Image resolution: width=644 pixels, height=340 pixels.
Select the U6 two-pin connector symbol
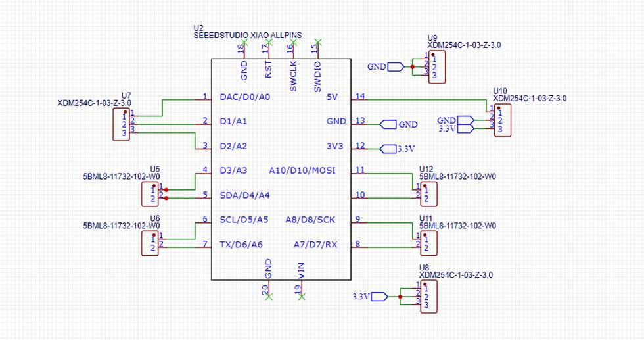pos(150,243)
